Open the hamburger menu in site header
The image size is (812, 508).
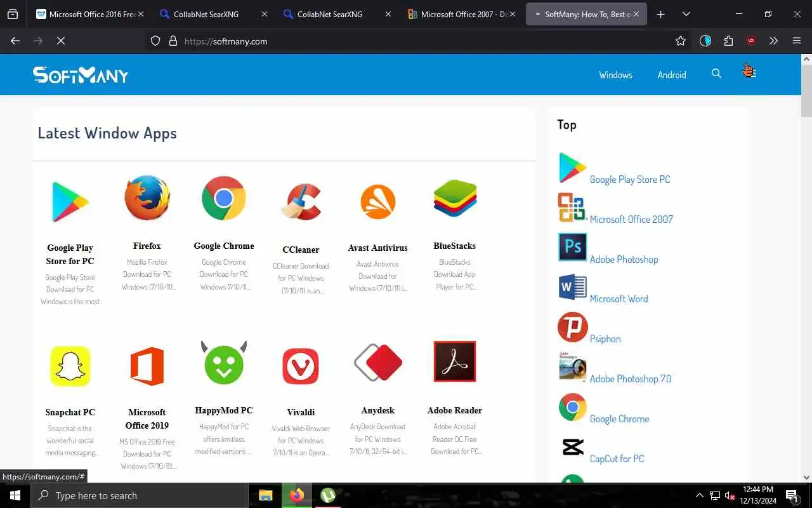751,74
